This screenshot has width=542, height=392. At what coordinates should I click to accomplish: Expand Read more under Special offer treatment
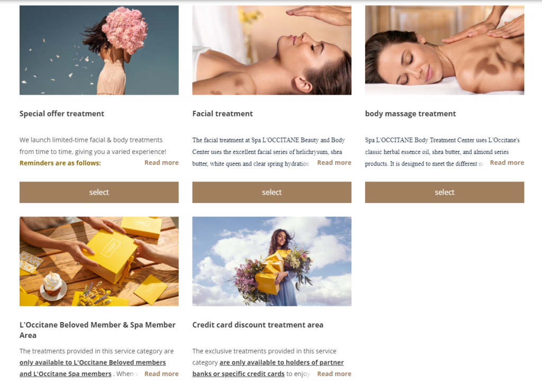[x=161, y=162]
